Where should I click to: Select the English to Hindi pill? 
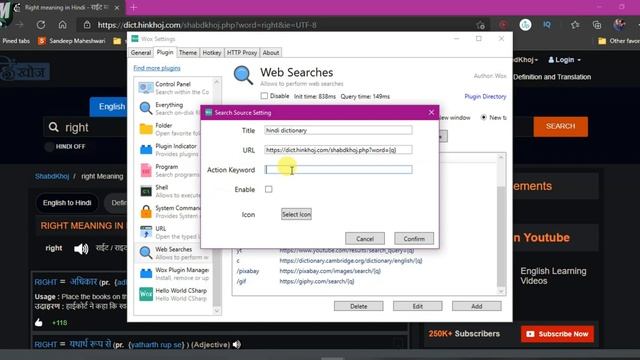point(67,203)
